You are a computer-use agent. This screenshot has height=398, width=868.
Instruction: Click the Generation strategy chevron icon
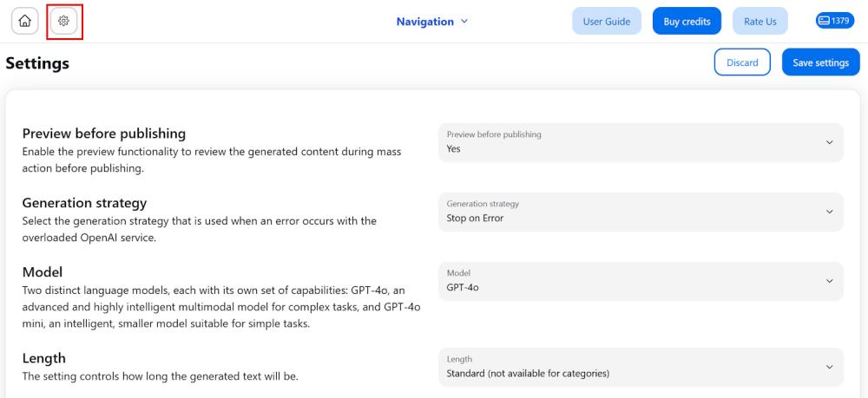829,212
